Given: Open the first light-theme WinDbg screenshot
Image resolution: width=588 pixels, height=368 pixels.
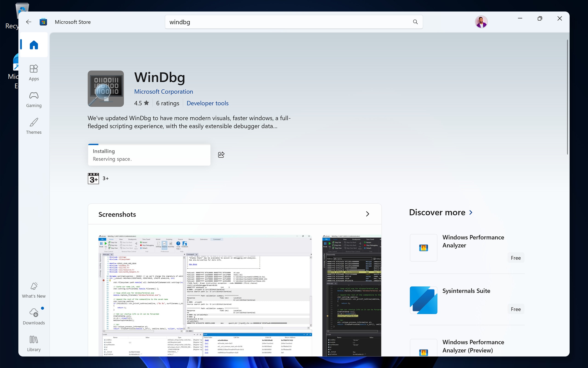Looking at the screenshot, I should pos(205,296).
